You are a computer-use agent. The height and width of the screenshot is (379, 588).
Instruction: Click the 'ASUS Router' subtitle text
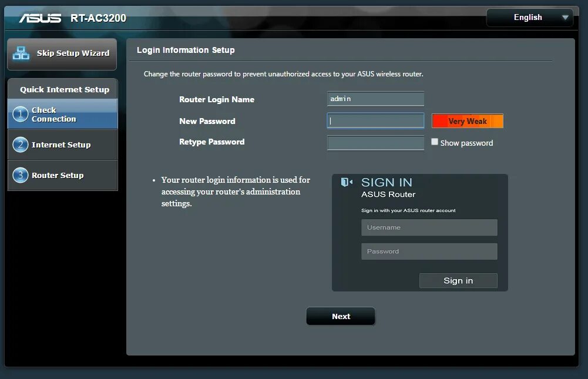(x=388, y=194)
